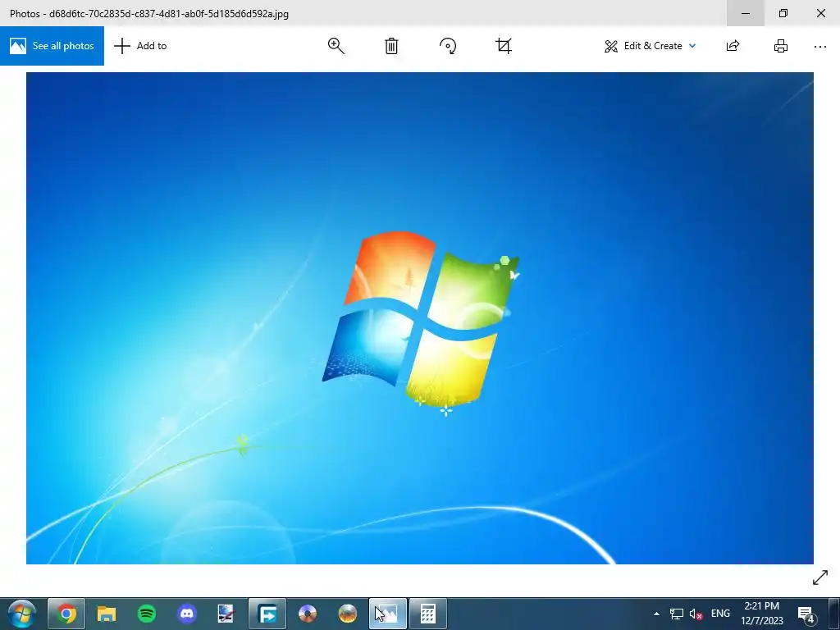Minimize the Photos window
The image size is (840, 630).
point(745,13)
